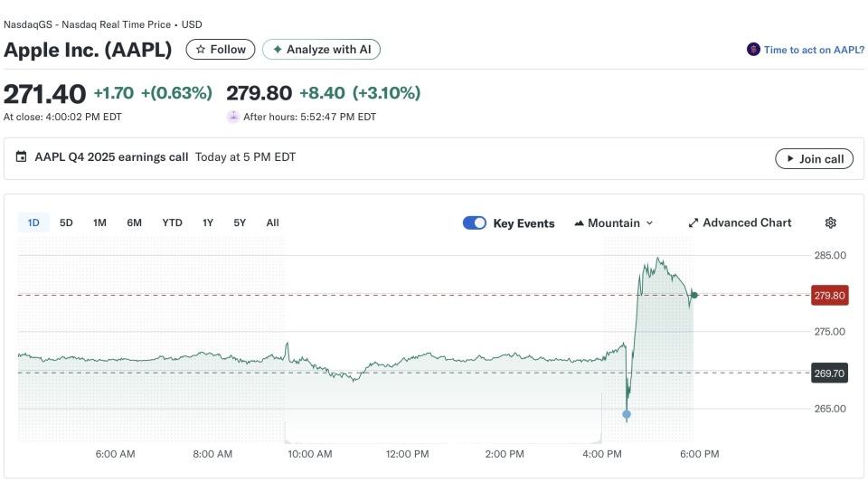
Task: Select the 1D time range tab
Action: [x=33, y=222]
